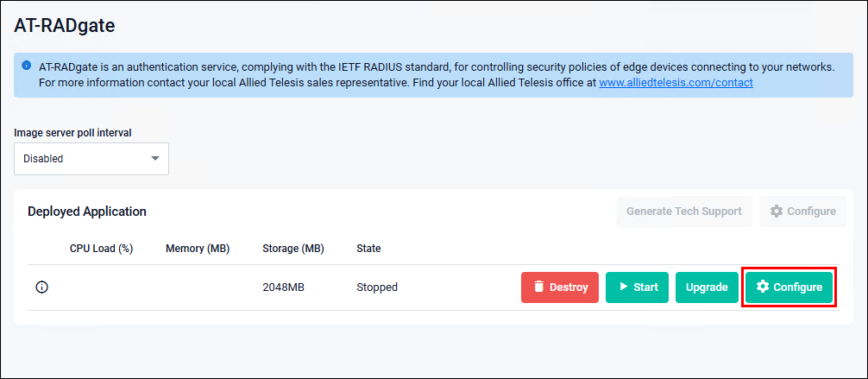Viewport: 868px width, 379px height.
Task: Select the CPU Load (%) column header
Action: point(101,249)
